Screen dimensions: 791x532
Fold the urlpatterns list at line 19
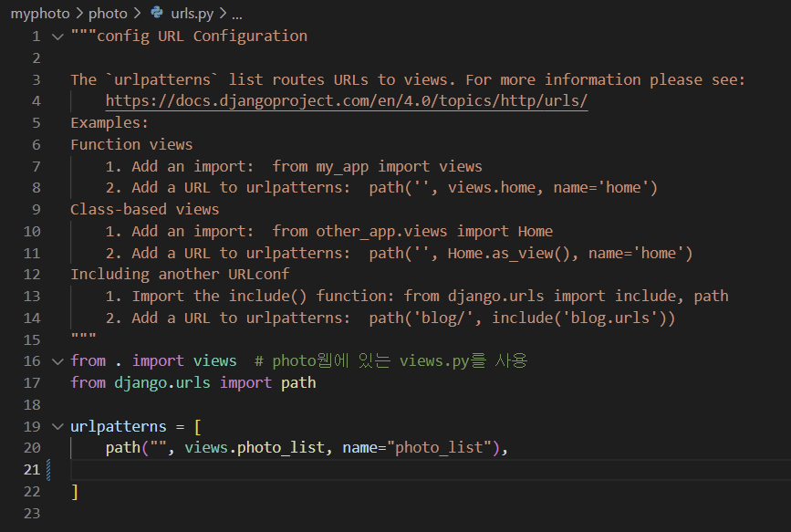pos(58,426)
